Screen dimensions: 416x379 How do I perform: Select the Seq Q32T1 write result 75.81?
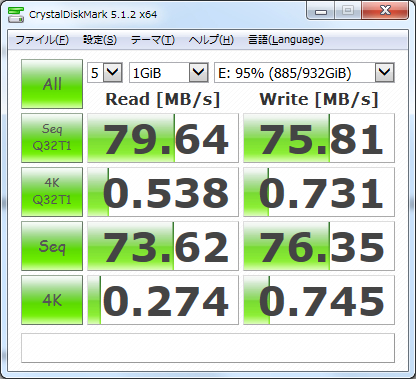pos(319,138)
